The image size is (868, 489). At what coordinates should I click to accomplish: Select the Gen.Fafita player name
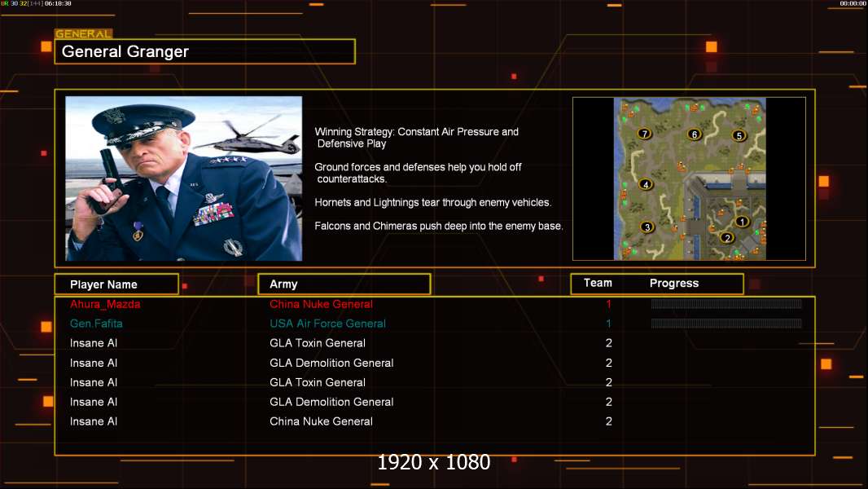coord(96,324)
